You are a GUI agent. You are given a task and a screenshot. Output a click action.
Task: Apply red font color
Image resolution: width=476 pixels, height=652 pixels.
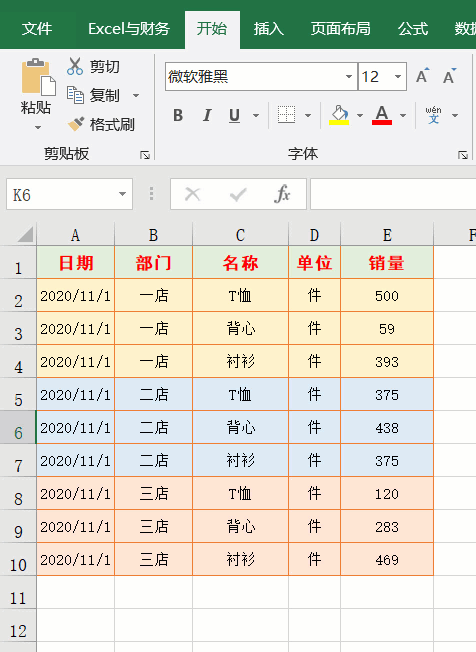[x=382, y=115]
